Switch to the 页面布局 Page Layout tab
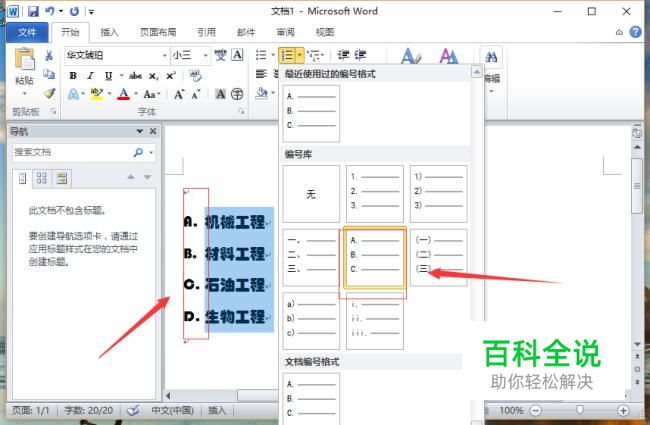 tap(158, 32)
